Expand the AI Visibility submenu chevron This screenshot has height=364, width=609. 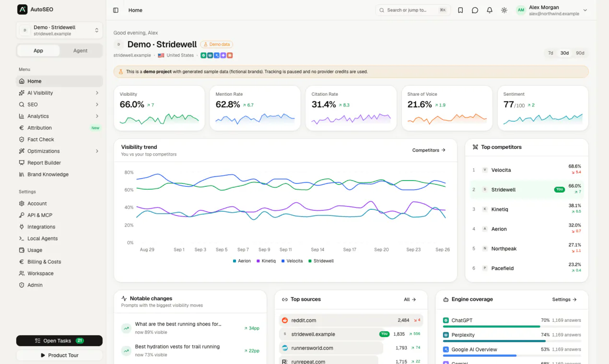pyautogui.click(x=97, y=93)
